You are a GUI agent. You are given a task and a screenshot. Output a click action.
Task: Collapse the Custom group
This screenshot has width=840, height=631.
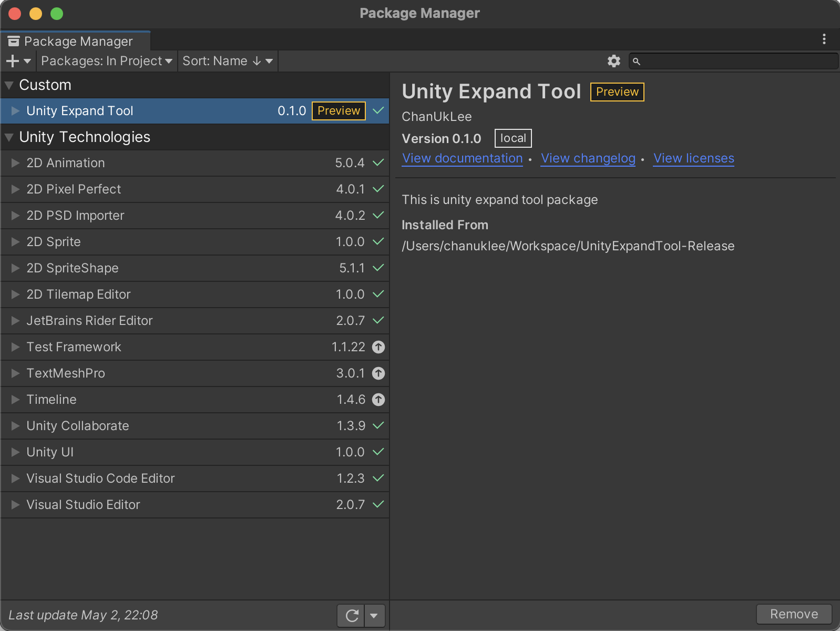9,85
